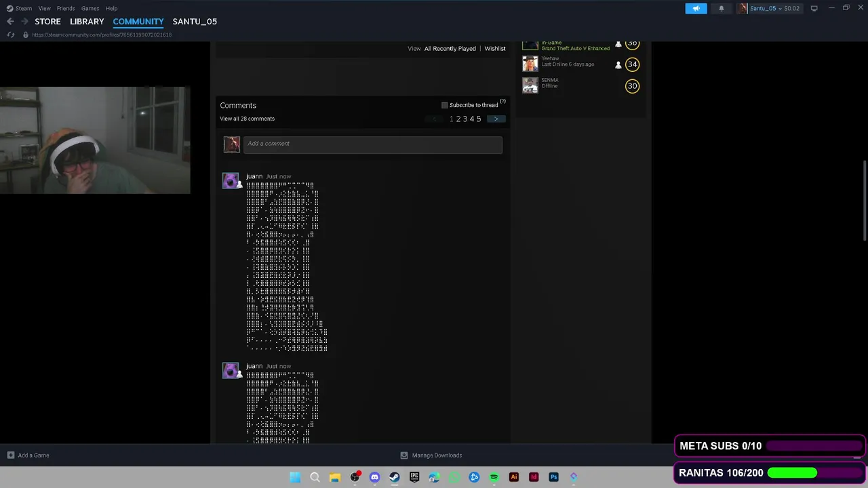868x488 pixels.
Task: Go back with the back arrow
Action: (10, 22)
